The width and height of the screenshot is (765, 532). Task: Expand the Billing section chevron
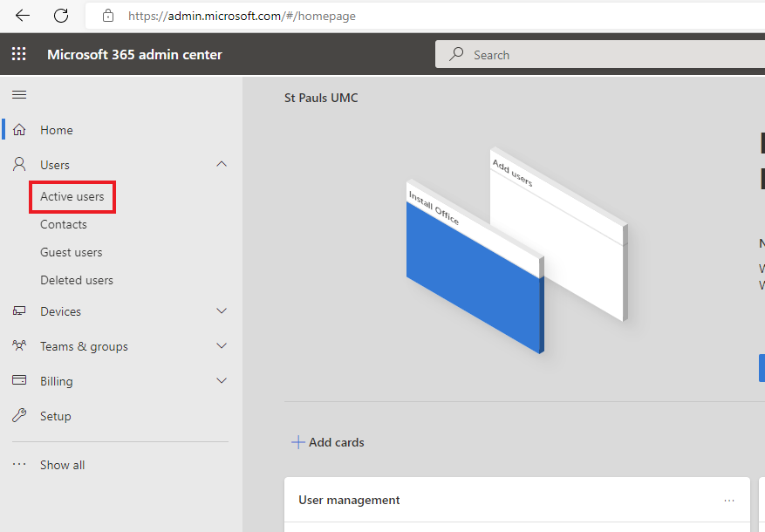[222, 381]
